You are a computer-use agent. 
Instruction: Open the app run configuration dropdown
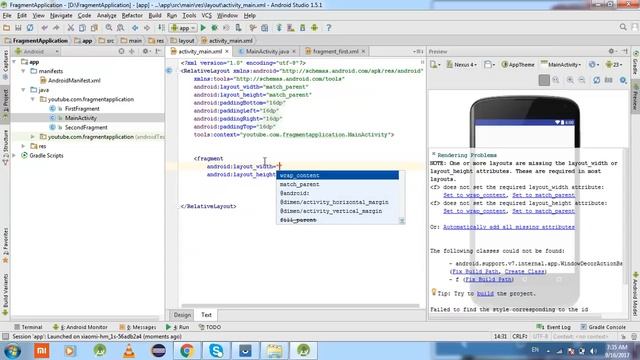pyautogui.click(x=184, y=28)
